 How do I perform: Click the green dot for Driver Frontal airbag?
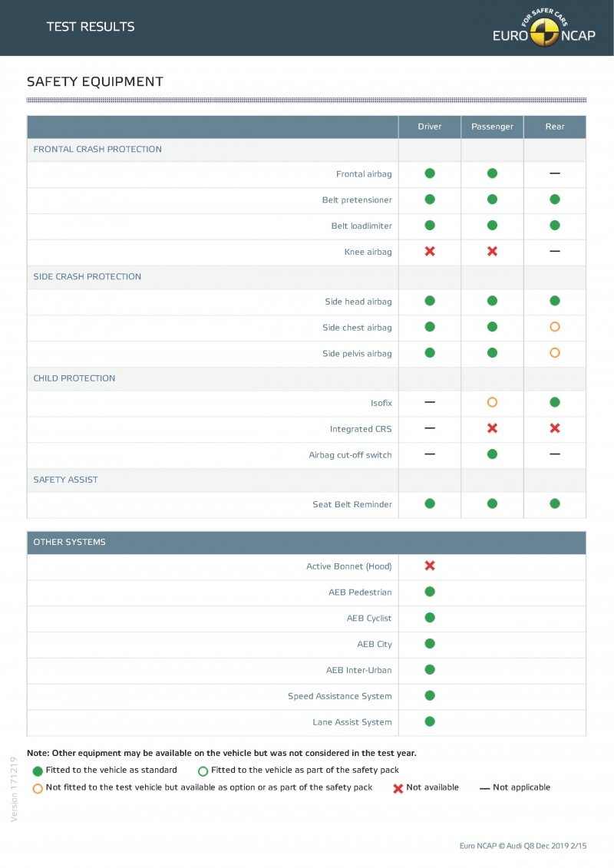(430, 173)
